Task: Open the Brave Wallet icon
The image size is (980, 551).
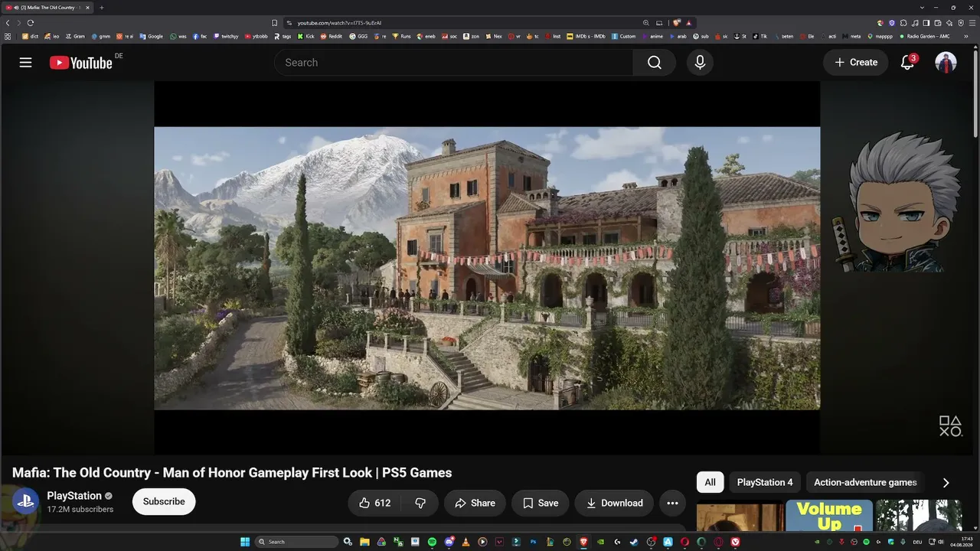Action: click(938, 23)
